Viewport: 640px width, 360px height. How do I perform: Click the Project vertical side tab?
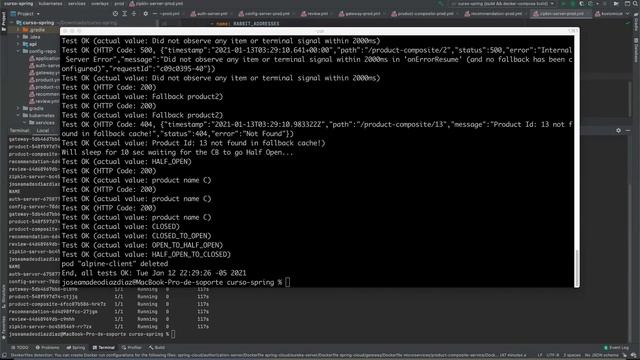4,21
